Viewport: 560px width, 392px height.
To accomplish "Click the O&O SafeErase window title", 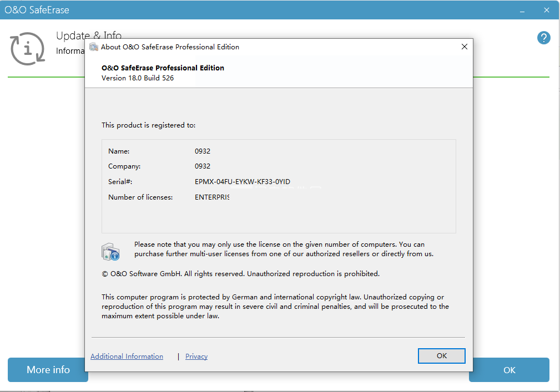I will point(37,10).
